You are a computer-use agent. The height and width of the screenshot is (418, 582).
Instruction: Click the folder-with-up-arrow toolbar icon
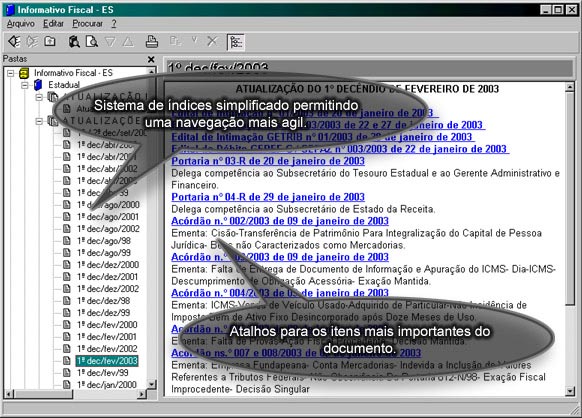50,42
